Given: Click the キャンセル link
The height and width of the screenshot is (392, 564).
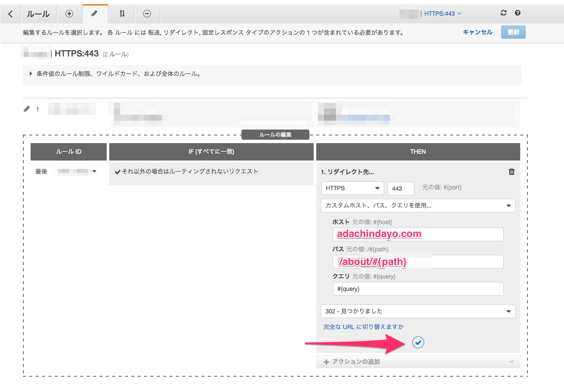Looking at the screenshot, I should point(477,32).
